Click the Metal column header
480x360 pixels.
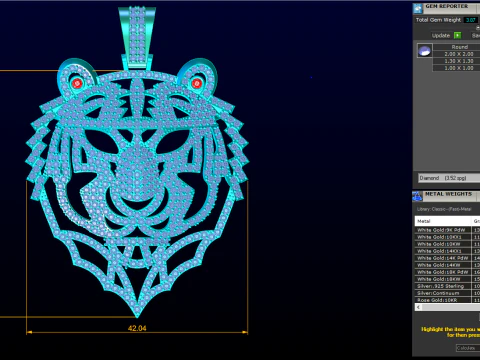pos(443,221)
